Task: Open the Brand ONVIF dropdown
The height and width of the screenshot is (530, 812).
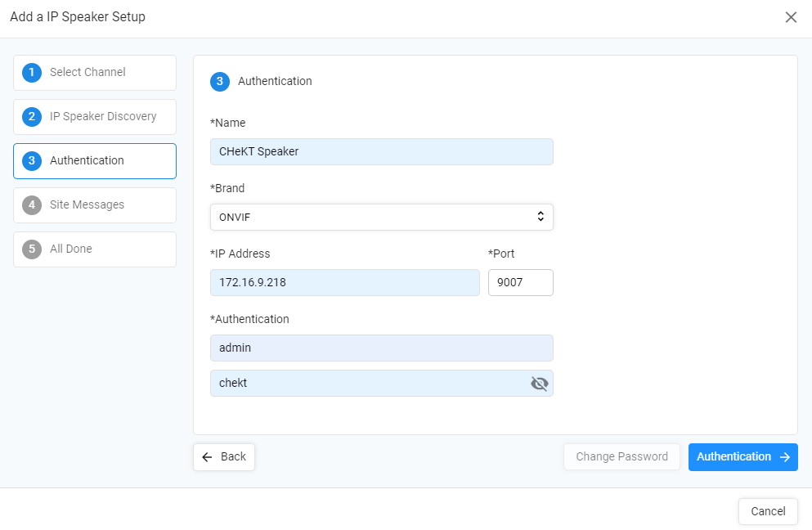Action: click(382, 217)
